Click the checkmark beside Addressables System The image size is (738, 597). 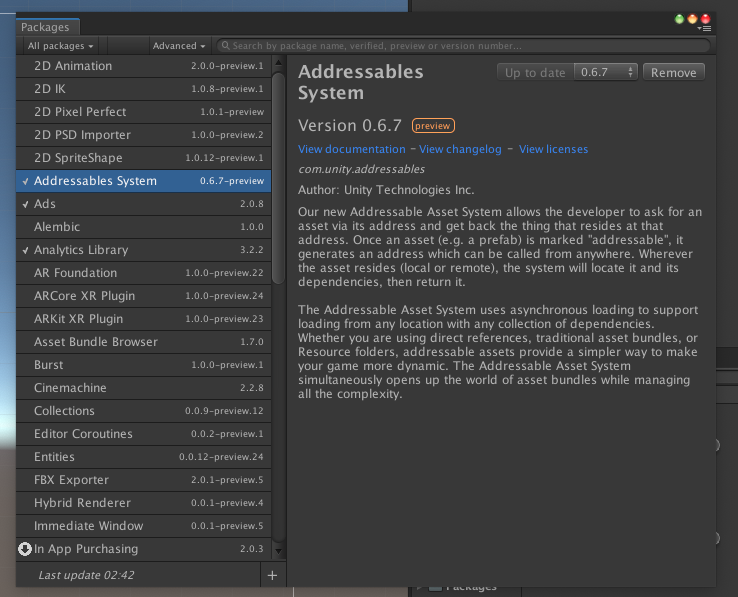pyautogui.click(x=25, y=181)
